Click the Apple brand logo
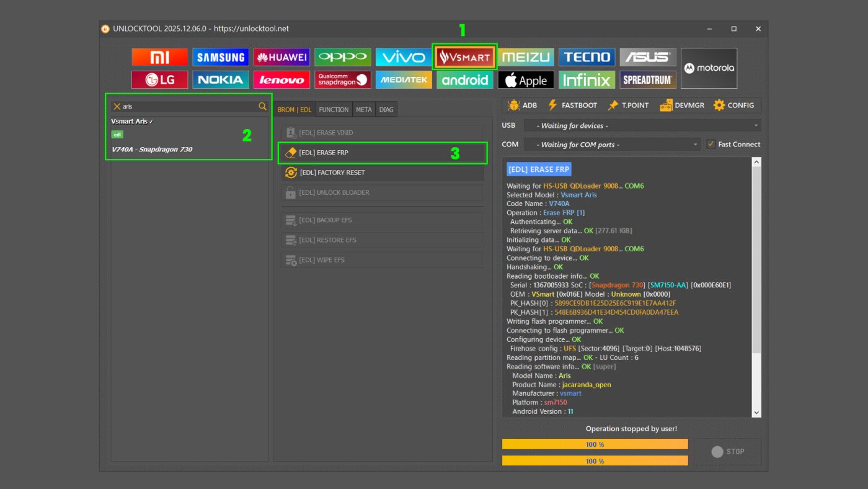Image resolution: width=868 pixels, height=489 pixels. (525, 80)
